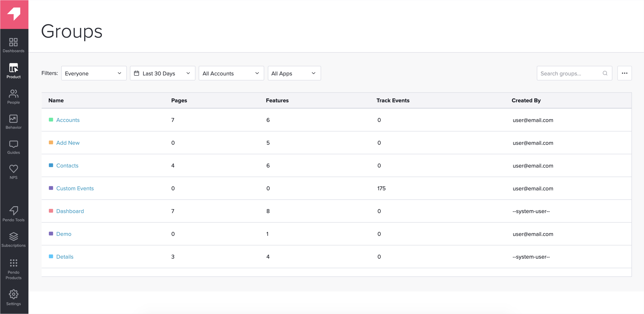Screen dimensions: 644x314
Task: Focus the Search groups field
Action: tap(574, 73)
